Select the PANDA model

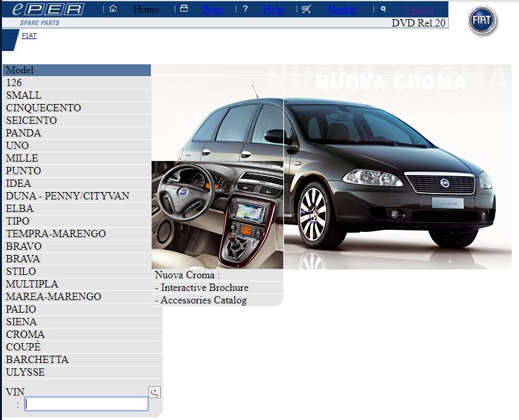(77, 133)
